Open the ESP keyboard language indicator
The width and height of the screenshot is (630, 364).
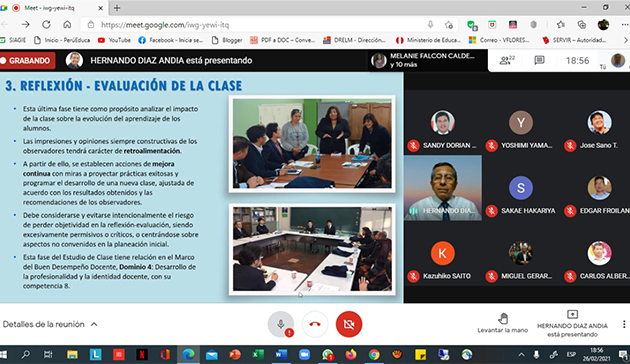571,354
